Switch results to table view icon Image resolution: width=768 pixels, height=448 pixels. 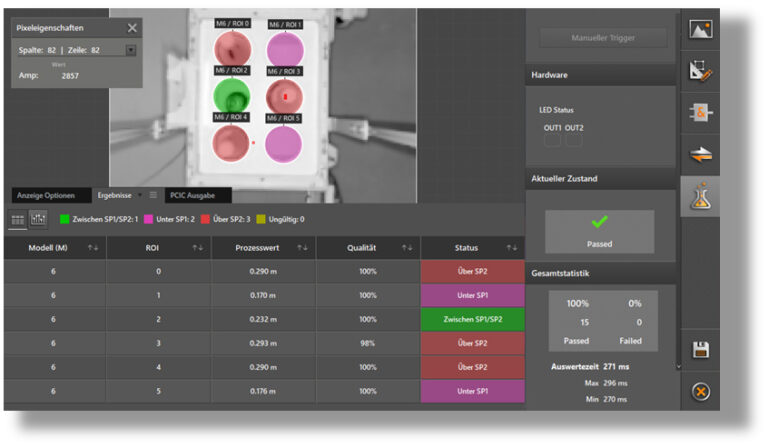point(19,218)
